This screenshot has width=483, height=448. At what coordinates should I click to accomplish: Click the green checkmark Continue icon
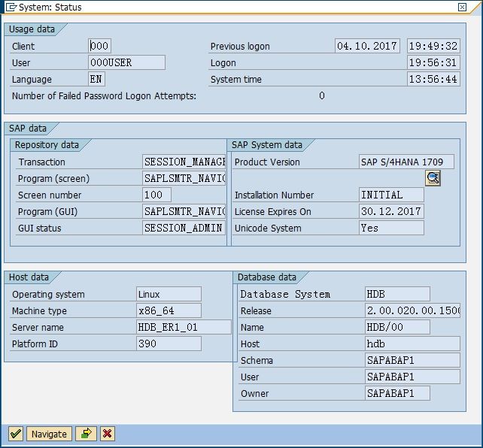pos(15,434)
